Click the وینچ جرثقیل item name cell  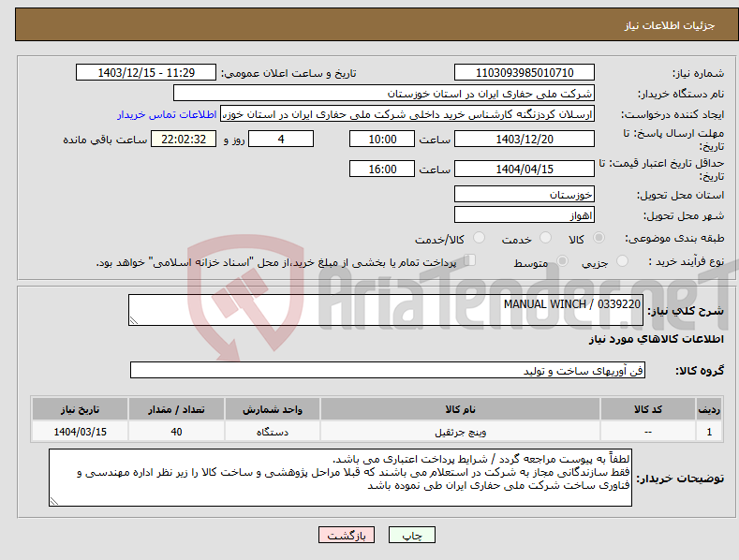pos(460,432)
